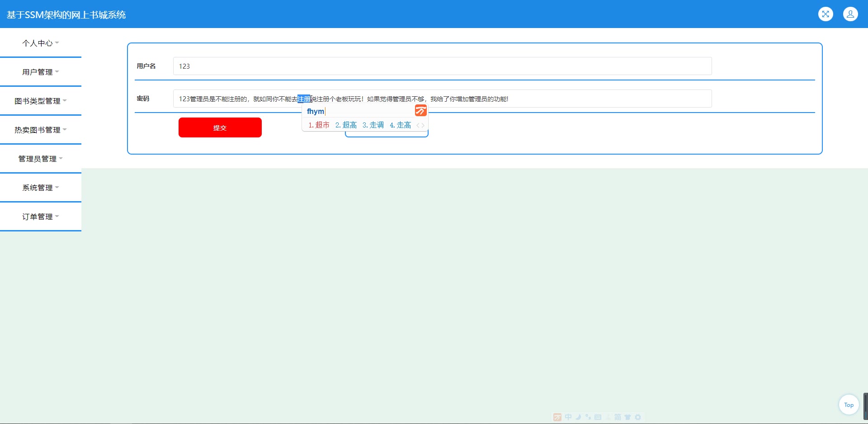Toggle 简 simplified/traditional in IME bar
This screenshot has width=868, height=424.
point(618,417)
